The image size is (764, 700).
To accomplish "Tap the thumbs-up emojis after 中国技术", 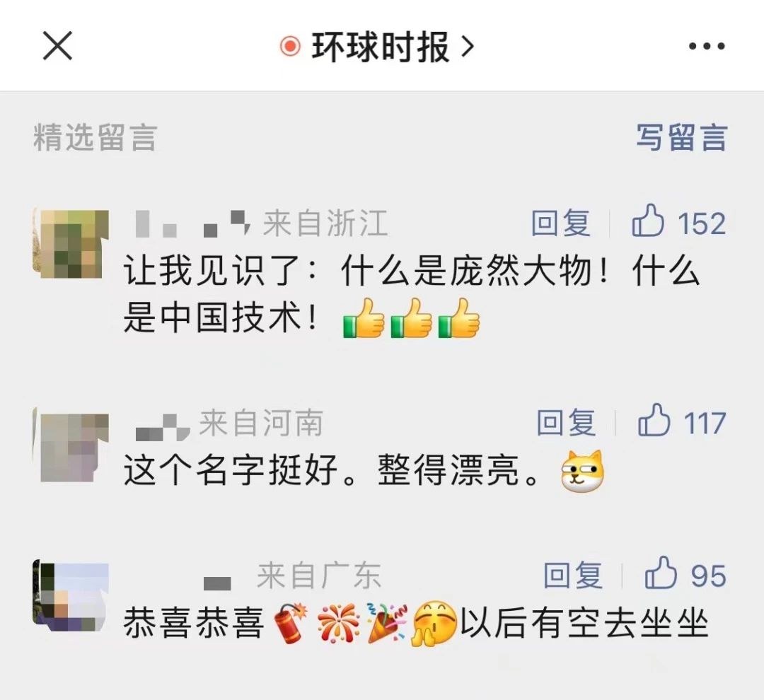I will click(411, 317).
